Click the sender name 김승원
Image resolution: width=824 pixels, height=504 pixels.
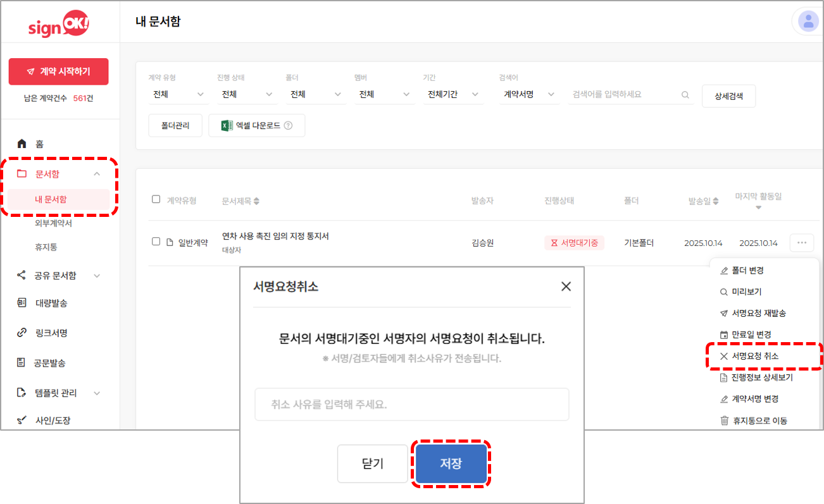(x=483, y=243)
